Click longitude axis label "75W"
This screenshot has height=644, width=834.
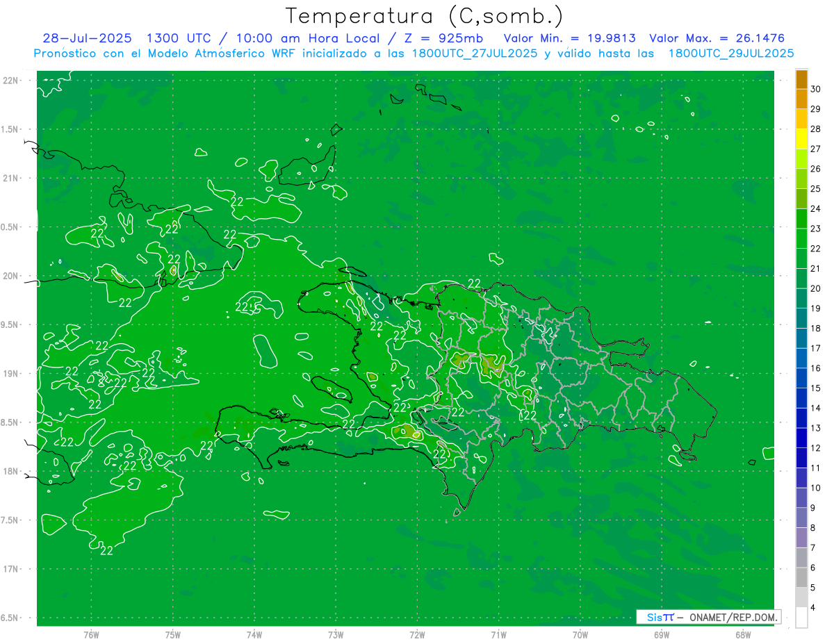pos(173,635)
